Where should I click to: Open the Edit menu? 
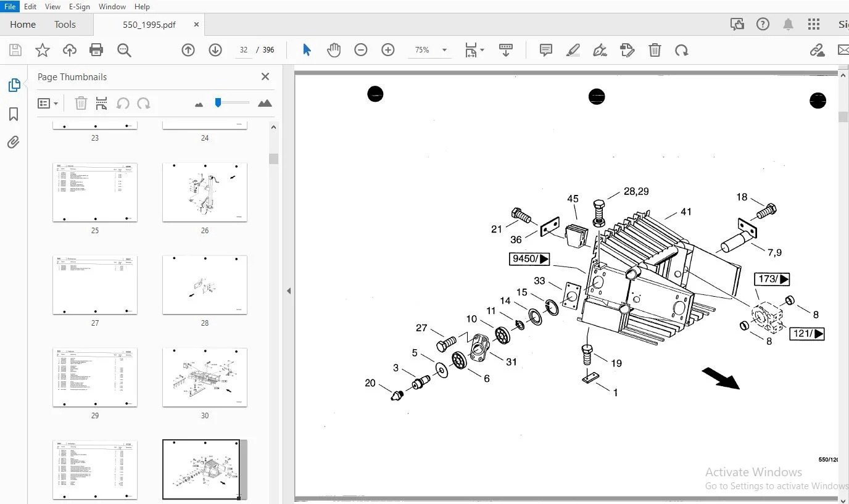point(30,6)
